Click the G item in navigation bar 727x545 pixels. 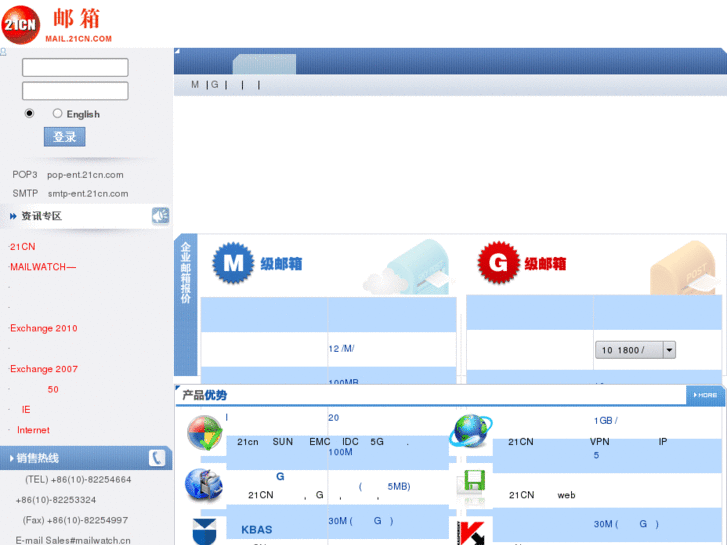215,84
